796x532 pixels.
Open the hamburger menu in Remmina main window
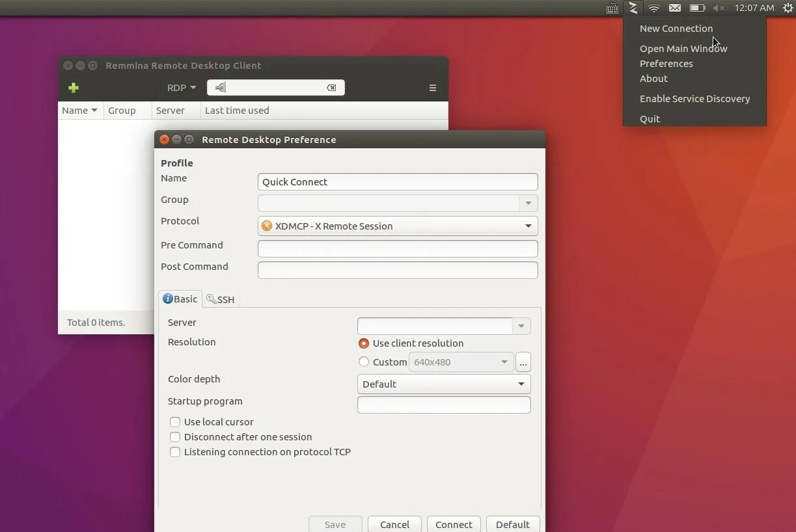click(433, 88)
